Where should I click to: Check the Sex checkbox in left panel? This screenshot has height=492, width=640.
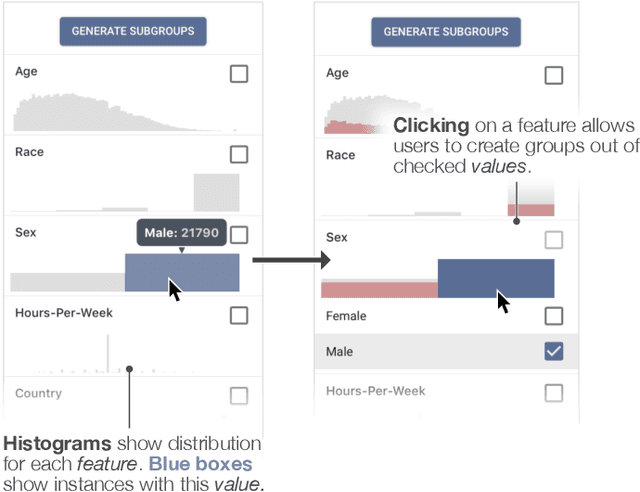tap(239, 235)
